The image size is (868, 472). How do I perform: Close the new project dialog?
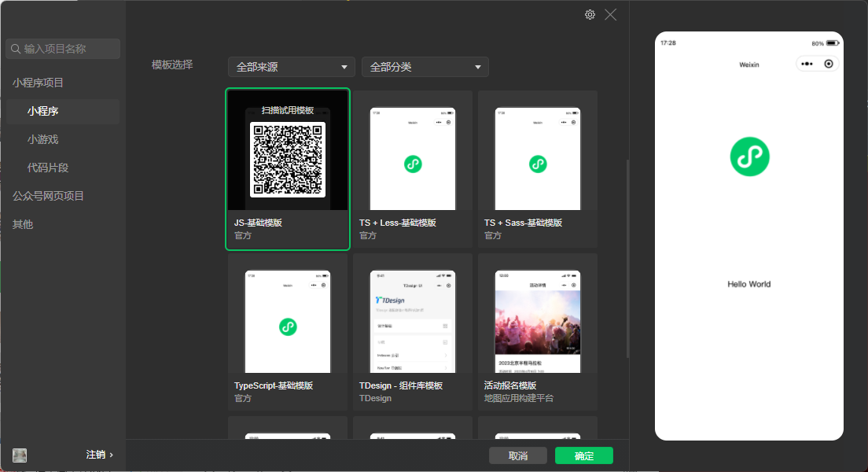pos(611,15)
